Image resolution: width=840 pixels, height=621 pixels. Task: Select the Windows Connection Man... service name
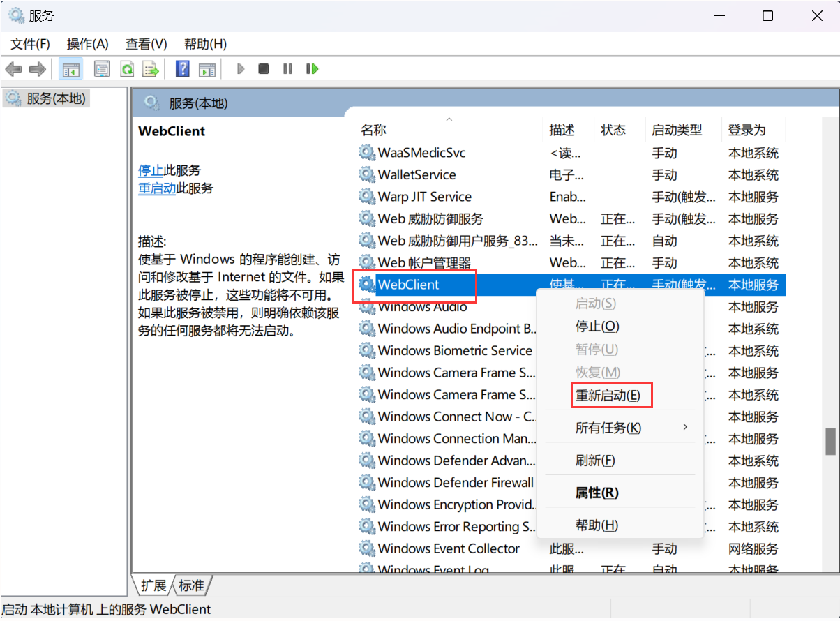458,439
